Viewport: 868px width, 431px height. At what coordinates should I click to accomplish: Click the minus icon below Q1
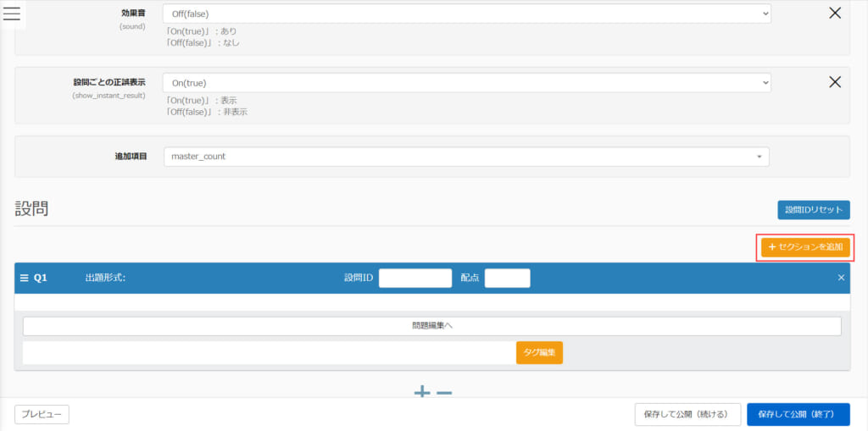click(x=444, y=392)
